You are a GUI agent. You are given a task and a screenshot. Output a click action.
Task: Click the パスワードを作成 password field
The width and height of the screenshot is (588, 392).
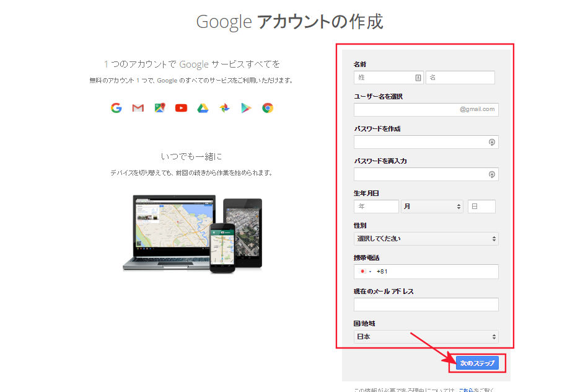tap(426, 142)
